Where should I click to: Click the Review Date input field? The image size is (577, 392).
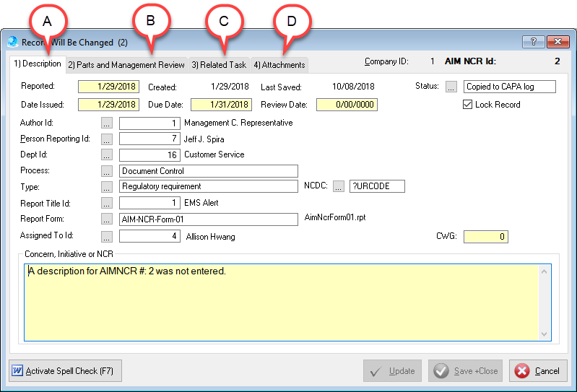coord(347,105)
